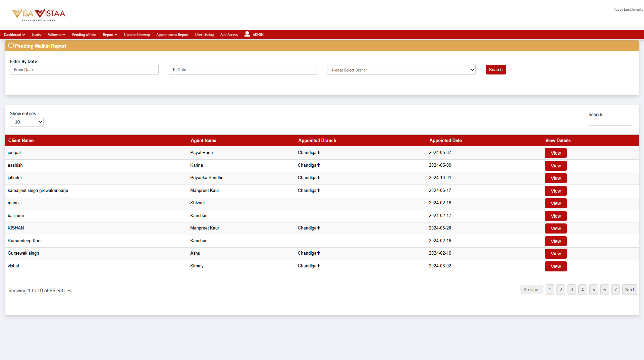Open Add Access from the navbar

(229, 35)
